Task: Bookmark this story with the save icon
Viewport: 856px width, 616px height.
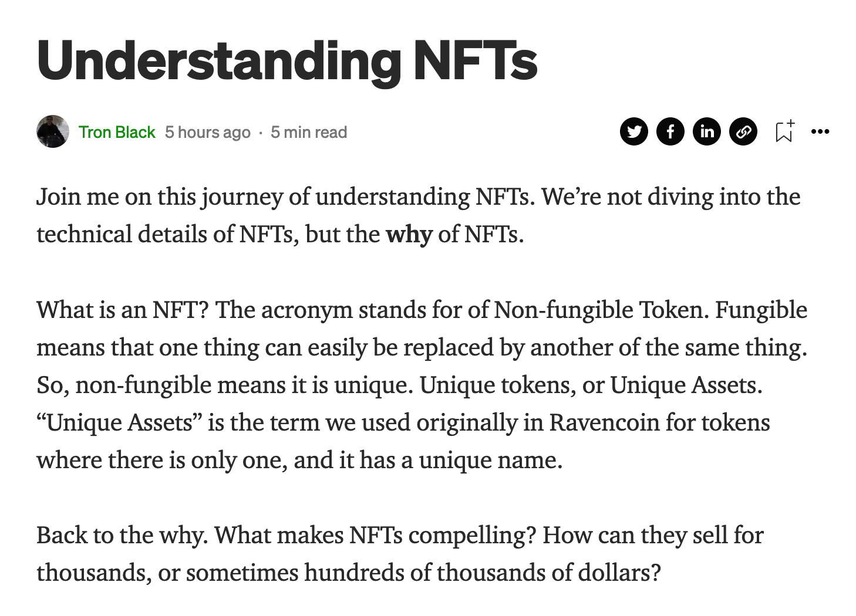Action: (784, 131)
